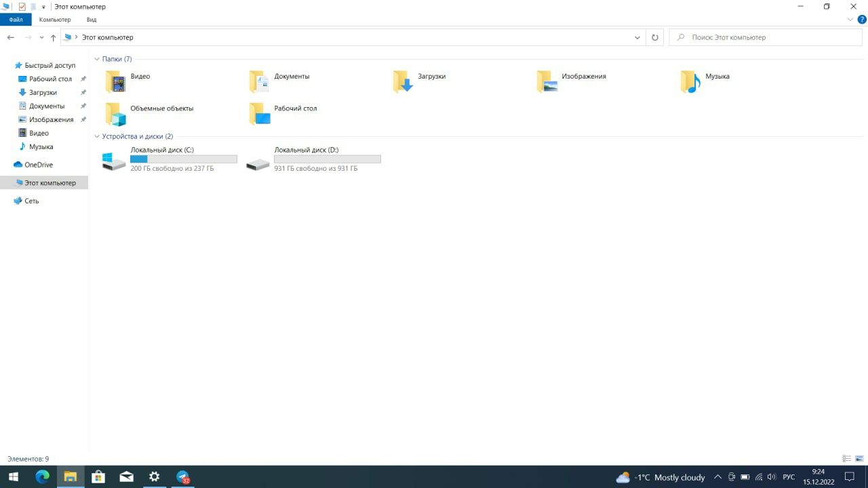This screenshot has width=868, height=488.
Task: Open Mail from the taskbar
Action: tap(126, 476)
